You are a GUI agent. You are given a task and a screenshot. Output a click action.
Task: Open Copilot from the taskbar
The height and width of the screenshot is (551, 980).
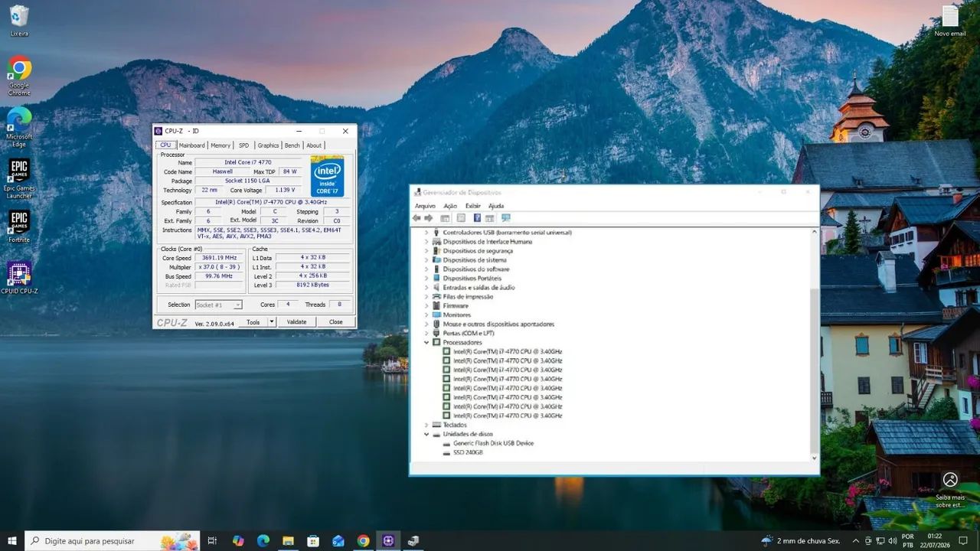(x=238, y=541)
